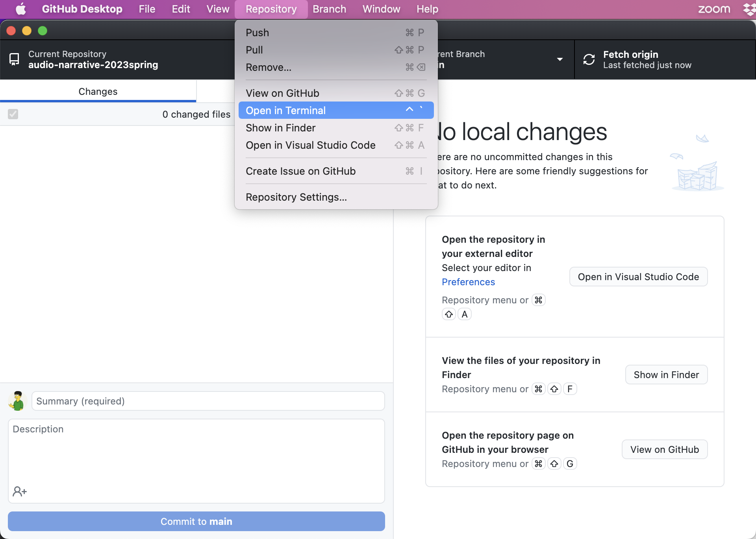Select the Changes tab
The height and width of the screenshot is (539, 756).
click(98, 91)
